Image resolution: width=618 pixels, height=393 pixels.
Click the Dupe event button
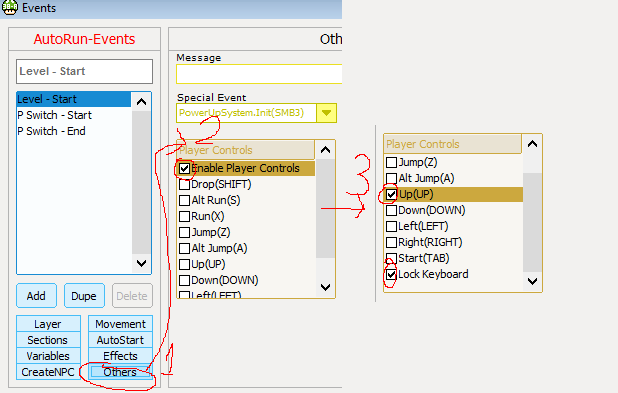84,296
